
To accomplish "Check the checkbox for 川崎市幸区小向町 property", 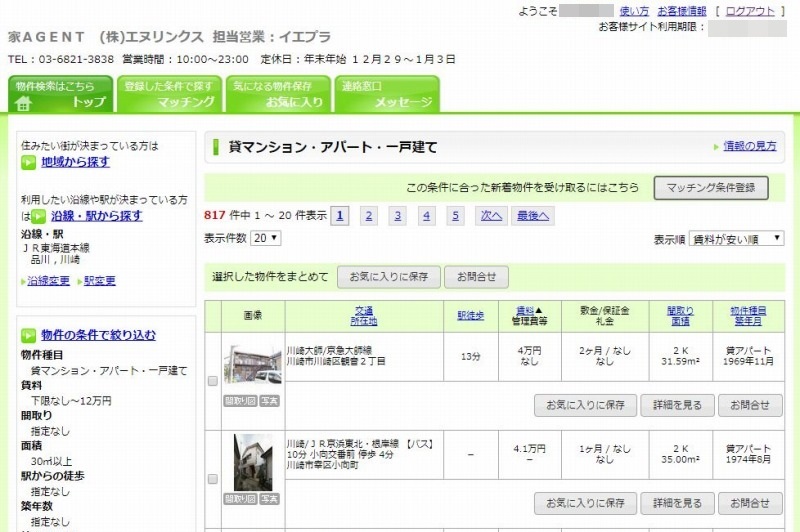I will 213,479.
